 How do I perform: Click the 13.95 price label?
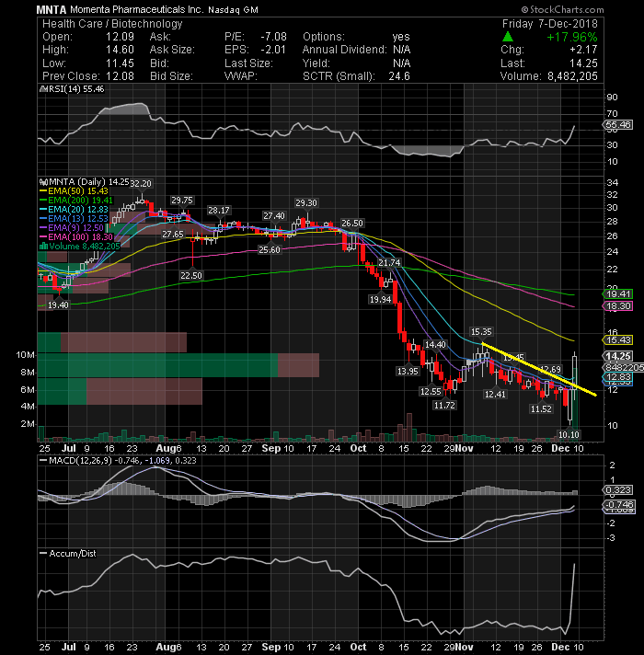[x=408, y=371]
